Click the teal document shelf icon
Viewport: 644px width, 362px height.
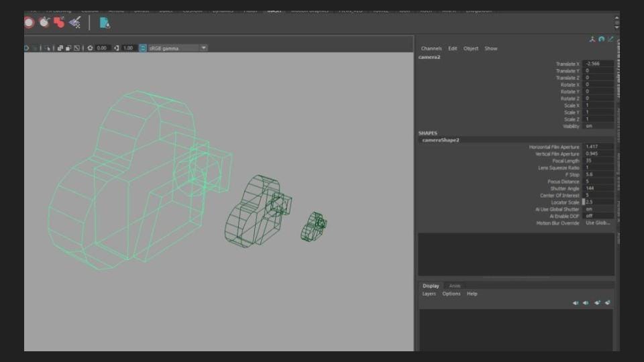105,23
